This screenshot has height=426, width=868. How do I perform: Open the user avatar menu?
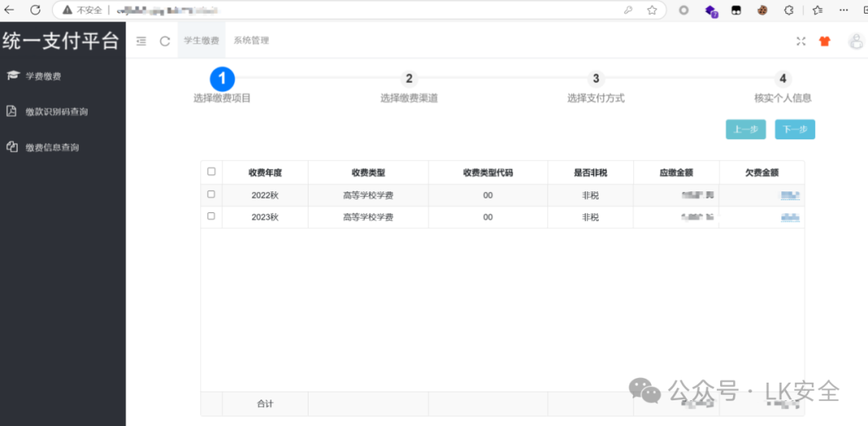pyautogui.click(x=857, y=41)
